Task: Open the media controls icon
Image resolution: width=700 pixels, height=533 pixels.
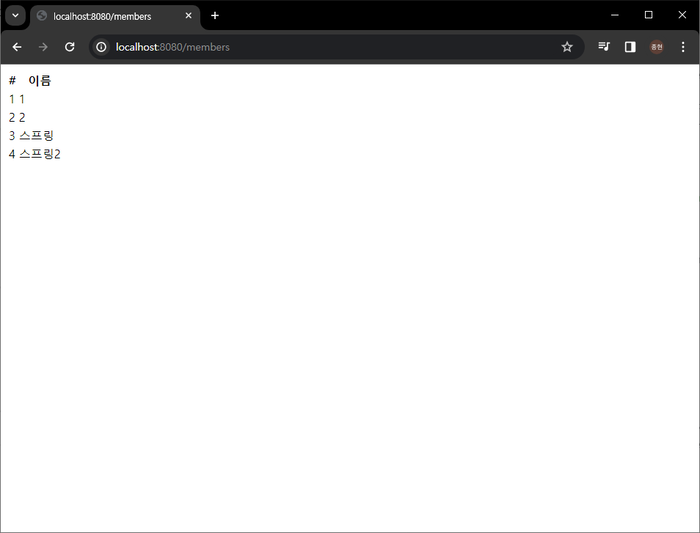Action: coord(604,47)
